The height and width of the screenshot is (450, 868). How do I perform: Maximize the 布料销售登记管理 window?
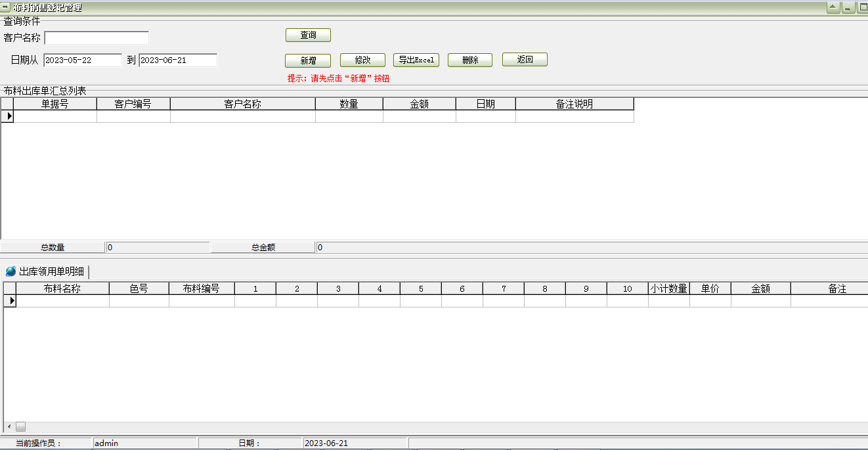click(862, 7)
